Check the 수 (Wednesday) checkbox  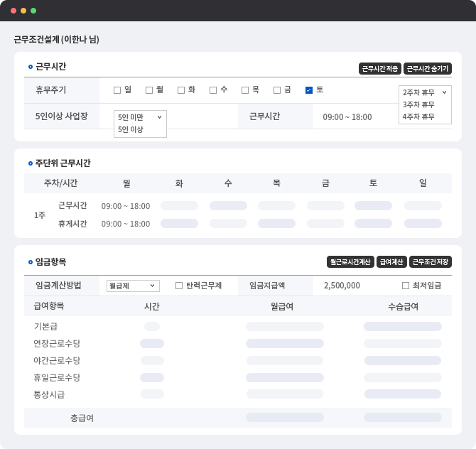[x=213, y=90]
